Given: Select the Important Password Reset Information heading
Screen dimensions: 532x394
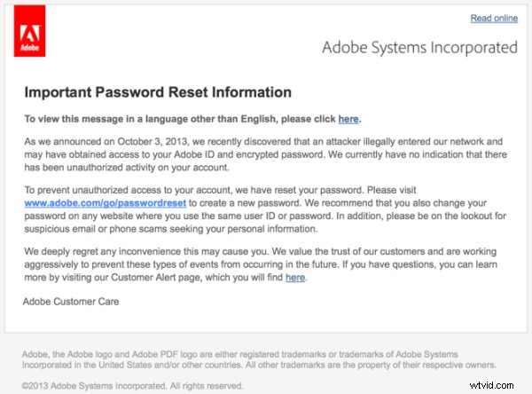Looking at the screenshot, I should [158, 92].
